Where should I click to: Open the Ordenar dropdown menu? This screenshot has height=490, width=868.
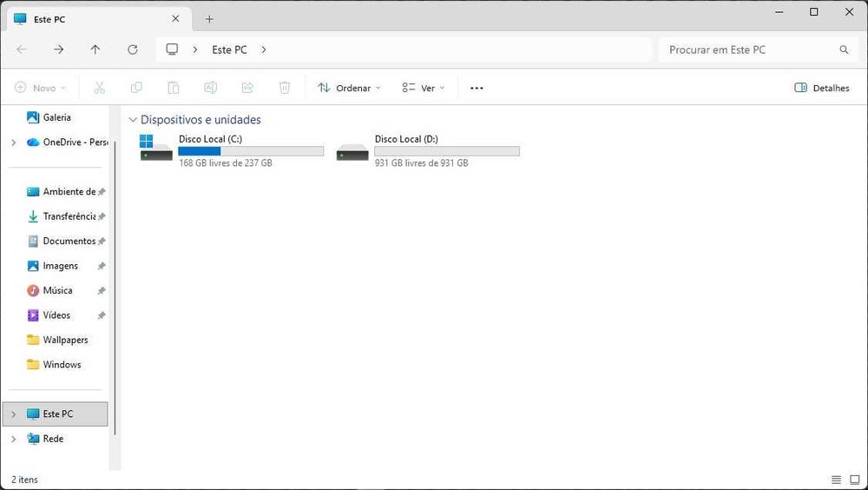(349, 88)
